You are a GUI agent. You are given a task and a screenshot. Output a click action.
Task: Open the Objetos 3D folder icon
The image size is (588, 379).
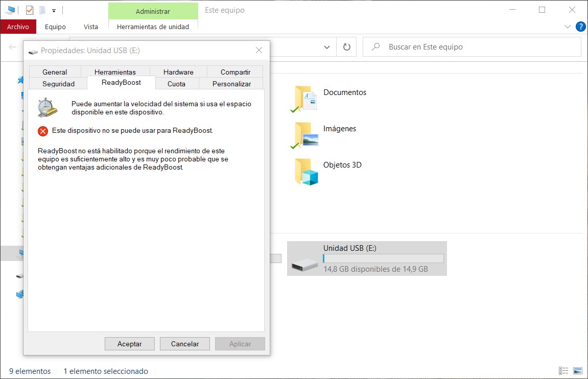click(305, 171)
